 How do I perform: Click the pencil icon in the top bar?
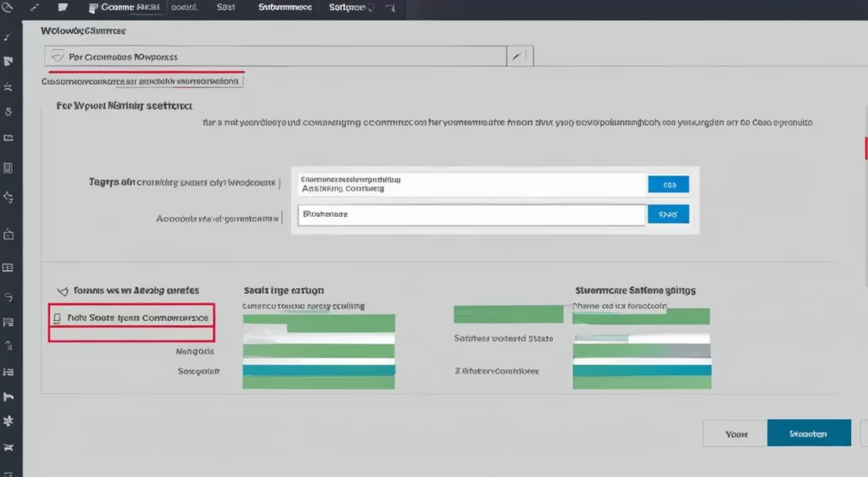point(35,7)
